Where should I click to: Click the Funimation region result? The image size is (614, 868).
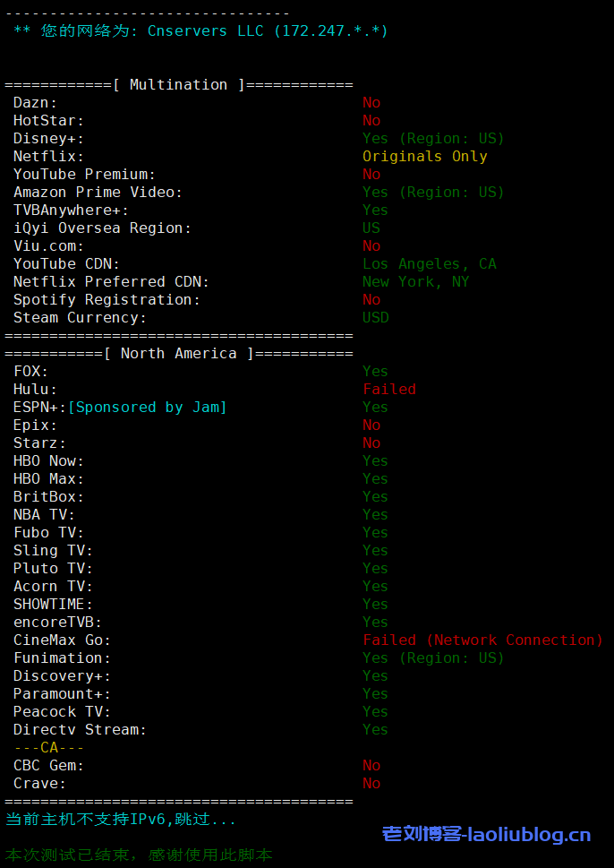point(433,658)
